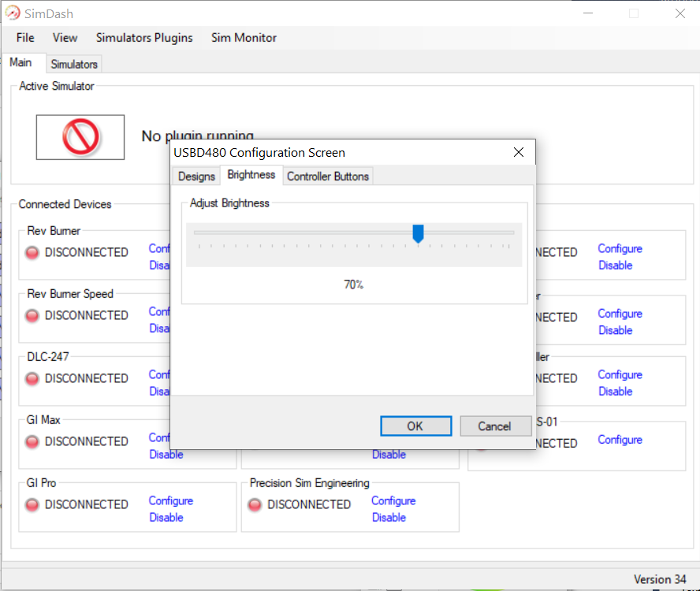The height and width of the screenshot is (591, 700).
Task: Click the SimDash app logo in title bar
Action: tap(13, 13)
